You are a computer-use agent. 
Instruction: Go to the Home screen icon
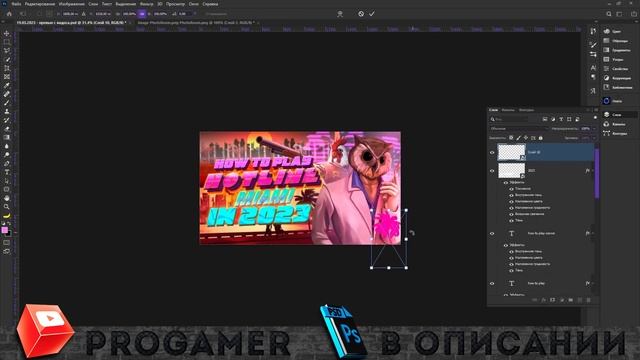click(9, 13)
